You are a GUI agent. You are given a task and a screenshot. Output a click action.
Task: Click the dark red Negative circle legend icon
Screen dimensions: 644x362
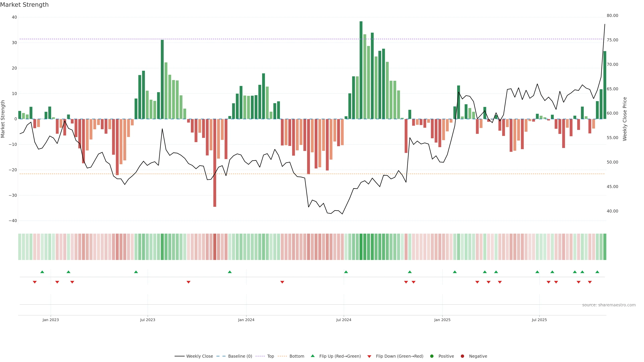coord(462,356)
